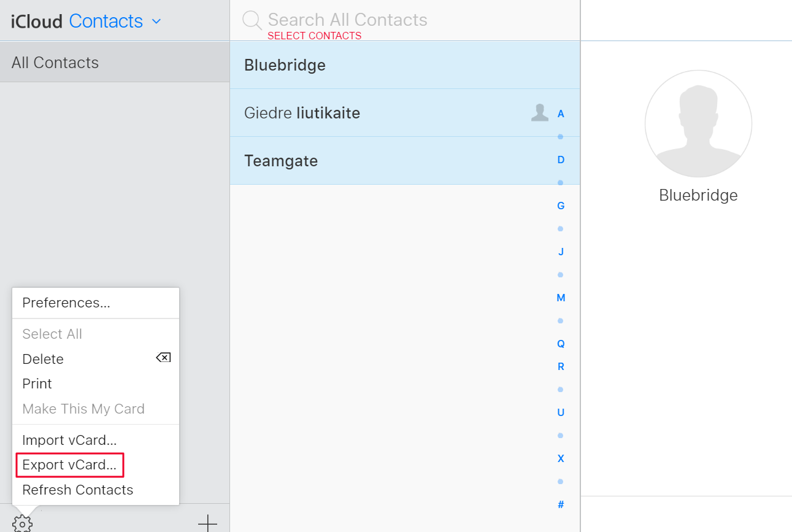Viewport: 792px width, 532px height.
Task: Jump to letter G in index
Action: coord(561,206)
